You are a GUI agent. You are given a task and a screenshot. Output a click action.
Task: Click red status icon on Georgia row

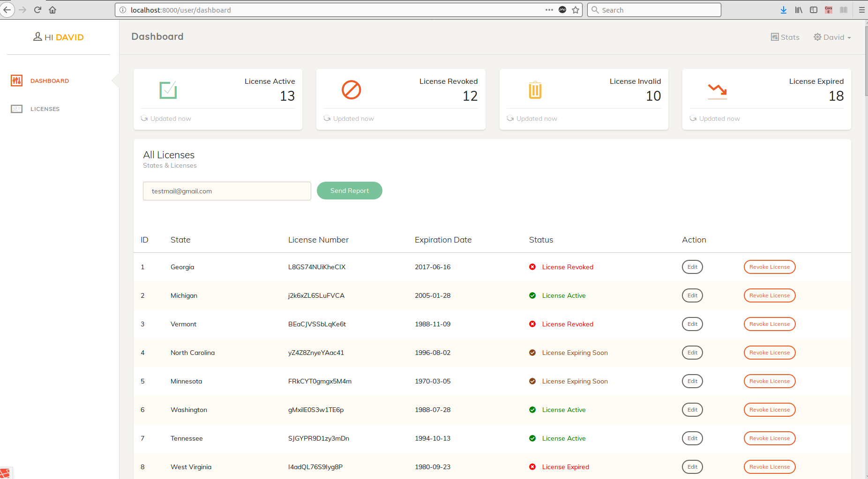(532, 267)
